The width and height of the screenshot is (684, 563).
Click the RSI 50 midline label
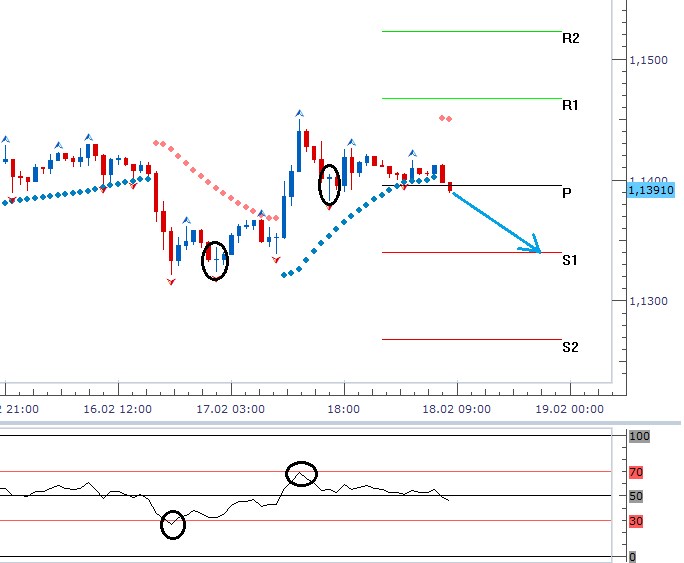(636, 496)
